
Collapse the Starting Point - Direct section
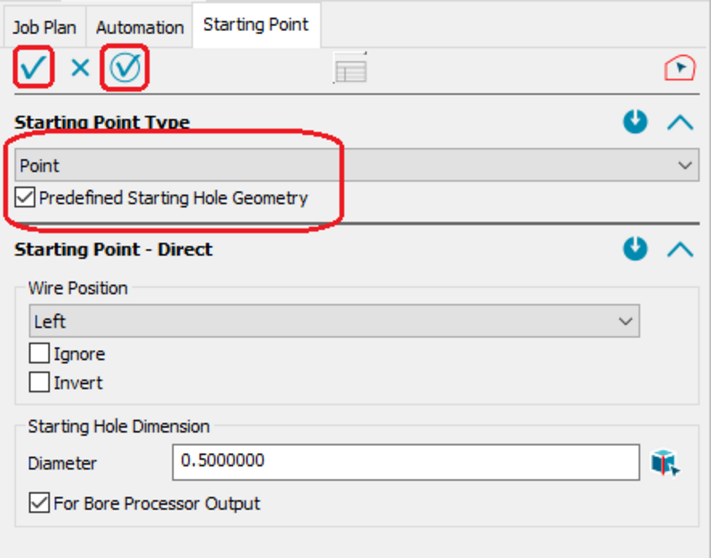click(x=680, y=249)
